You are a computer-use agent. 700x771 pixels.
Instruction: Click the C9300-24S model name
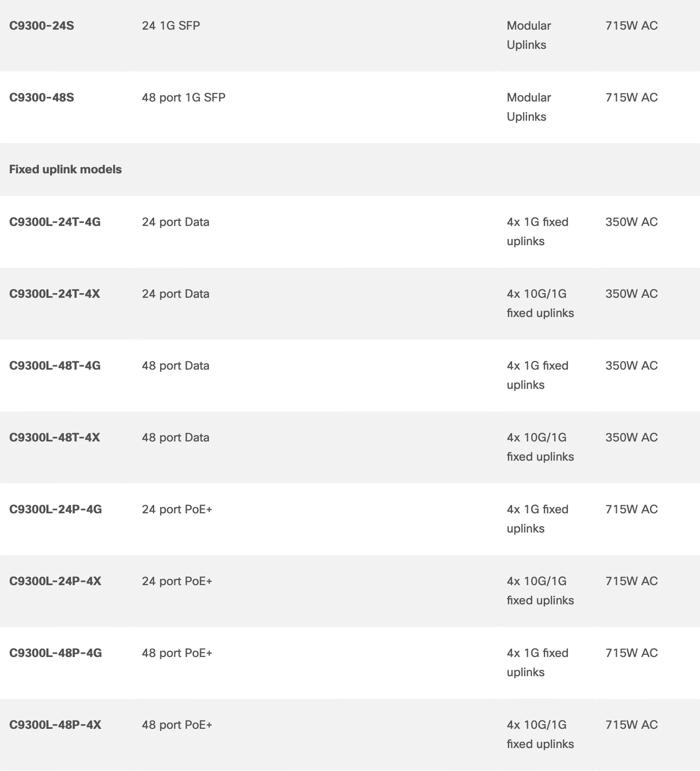[41, 26]
